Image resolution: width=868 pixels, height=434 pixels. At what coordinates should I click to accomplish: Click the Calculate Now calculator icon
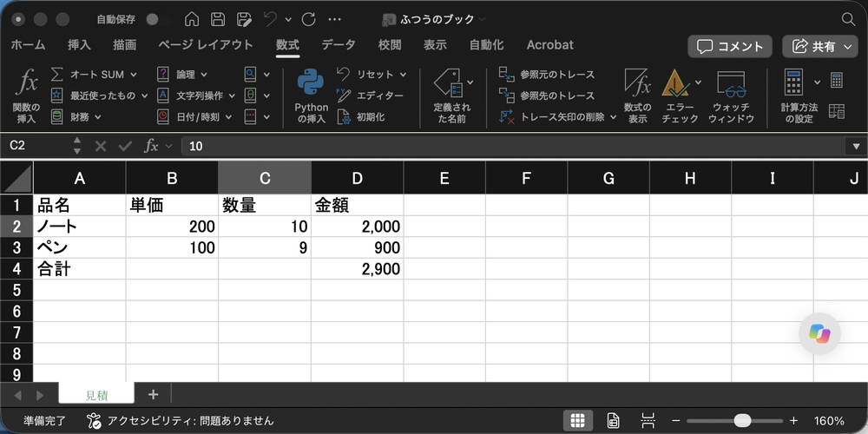click(x=837, y=80)
